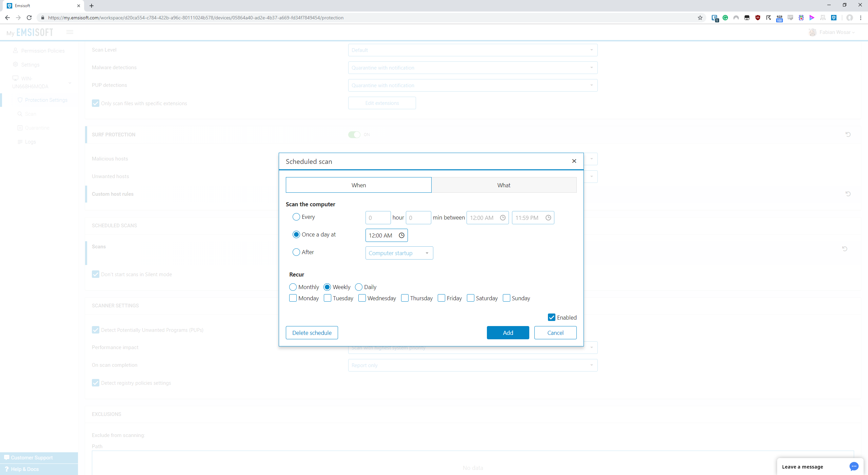
Task: Select the Every radio button
Action: [x=296, y=217]
